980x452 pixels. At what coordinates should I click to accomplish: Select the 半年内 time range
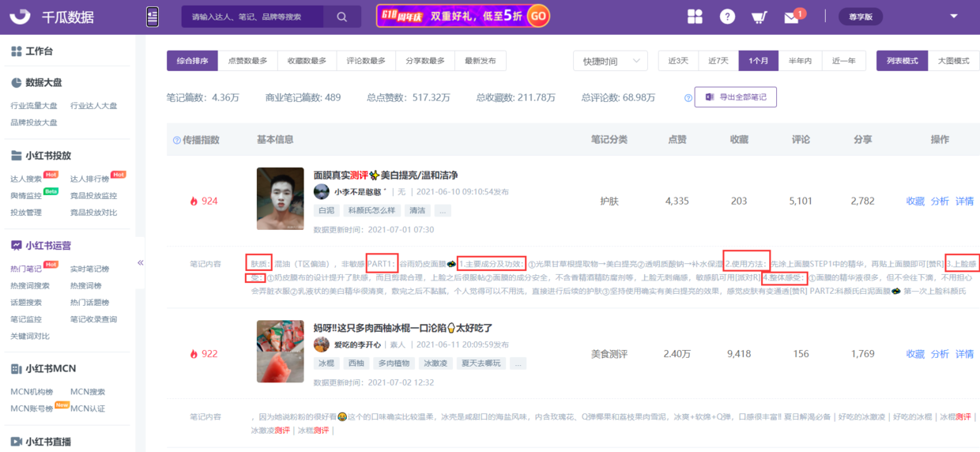[800, 61]
